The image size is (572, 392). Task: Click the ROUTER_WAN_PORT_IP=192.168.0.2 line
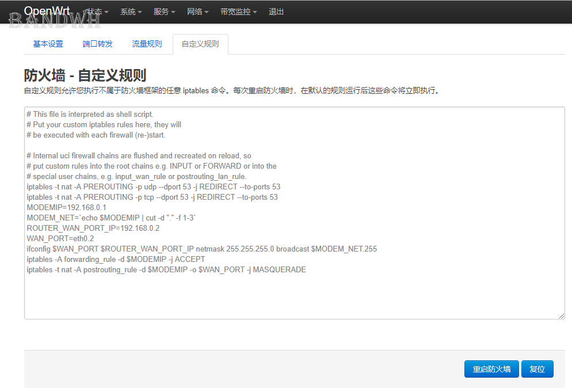pos(93,228)
